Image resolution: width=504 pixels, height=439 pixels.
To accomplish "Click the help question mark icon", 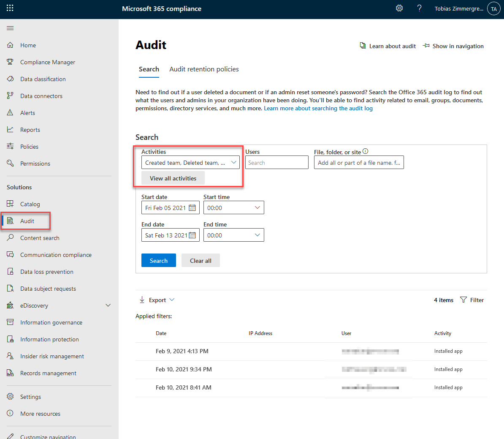I will [419, 8].
